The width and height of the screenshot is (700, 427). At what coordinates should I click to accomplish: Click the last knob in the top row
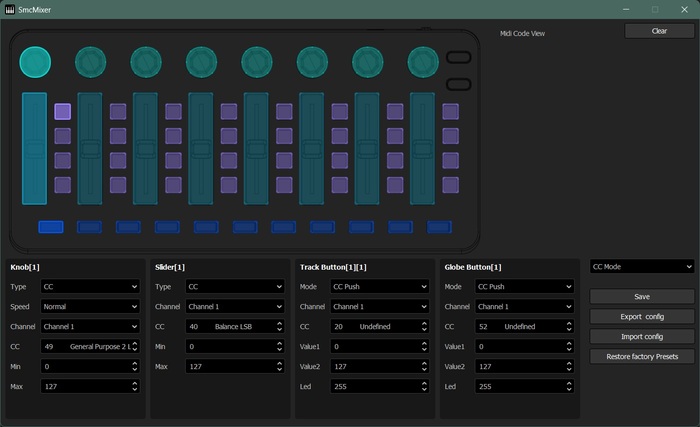click(x=423, y=62)
